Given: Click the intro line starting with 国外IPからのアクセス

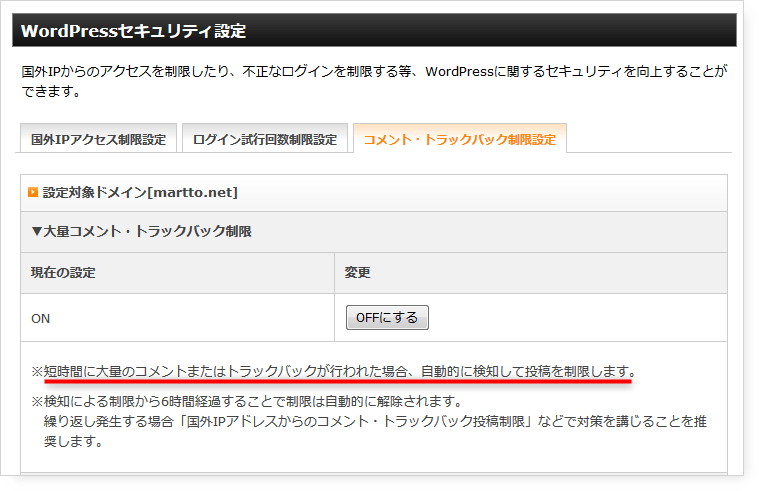Looking at the screenshot, I should [373, 73].
